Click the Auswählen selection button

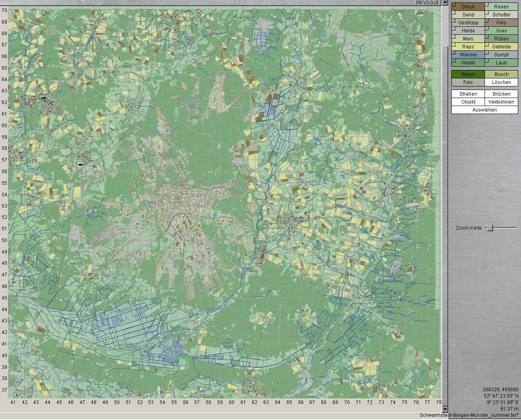[485, 110]
